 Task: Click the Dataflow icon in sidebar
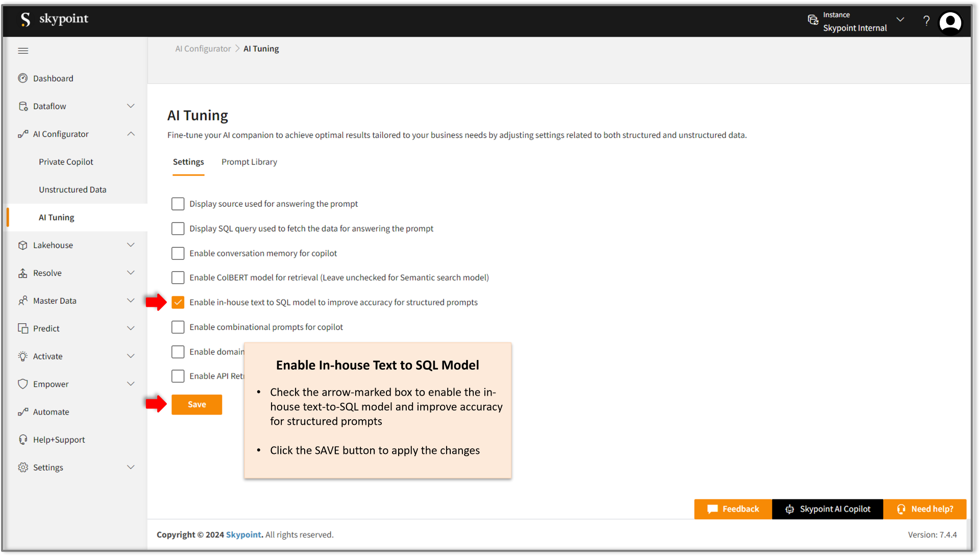pos(22,106)
